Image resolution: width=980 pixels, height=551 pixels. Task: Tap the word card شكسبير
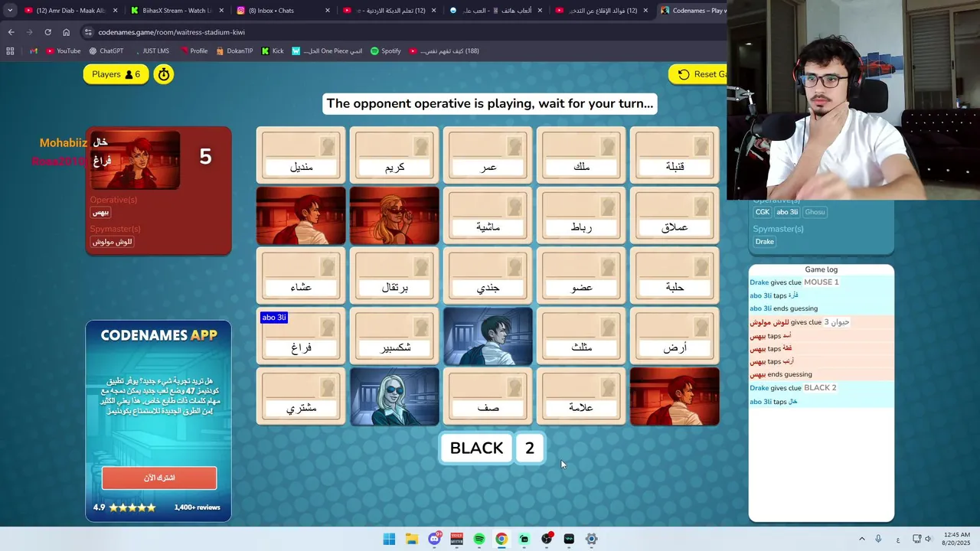click(394, 336)
